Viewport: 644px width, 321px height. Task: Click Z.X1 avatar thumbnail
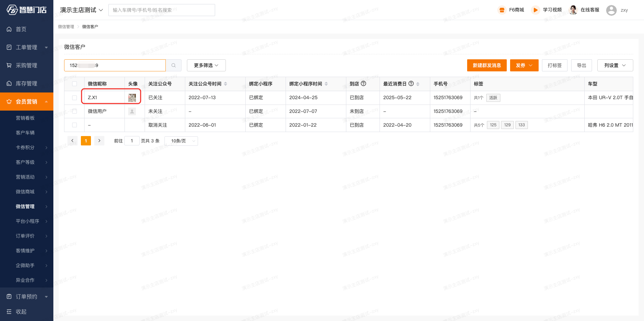point(132,98)
